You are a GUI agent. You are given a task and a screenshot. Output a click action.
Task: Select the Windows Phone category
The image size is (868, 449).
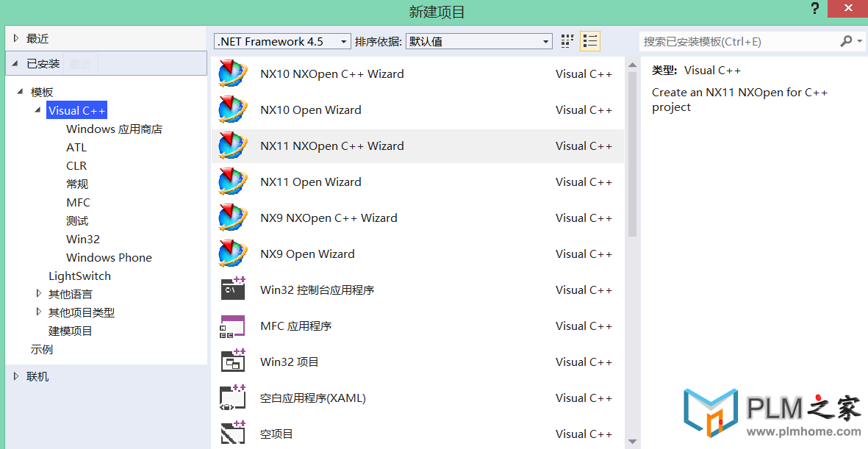[x=109, y=257]
